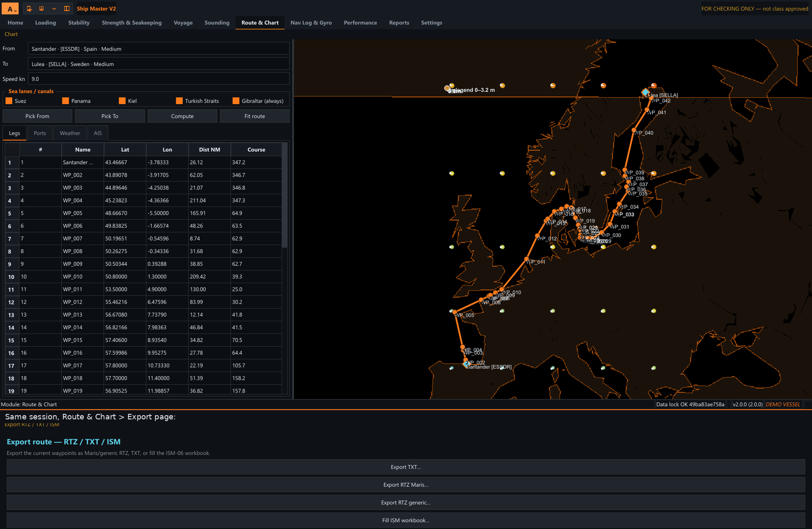
Task: Click the v2.0.0 version status entry
Action: [748, 405]
